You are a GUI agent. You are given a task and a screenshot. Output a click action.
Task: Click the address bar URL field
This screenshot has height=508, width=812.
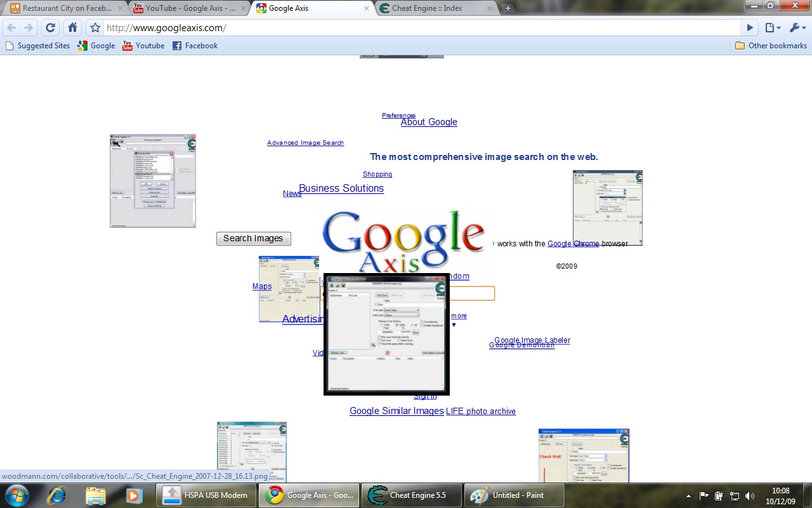click(x=422, y=28)
